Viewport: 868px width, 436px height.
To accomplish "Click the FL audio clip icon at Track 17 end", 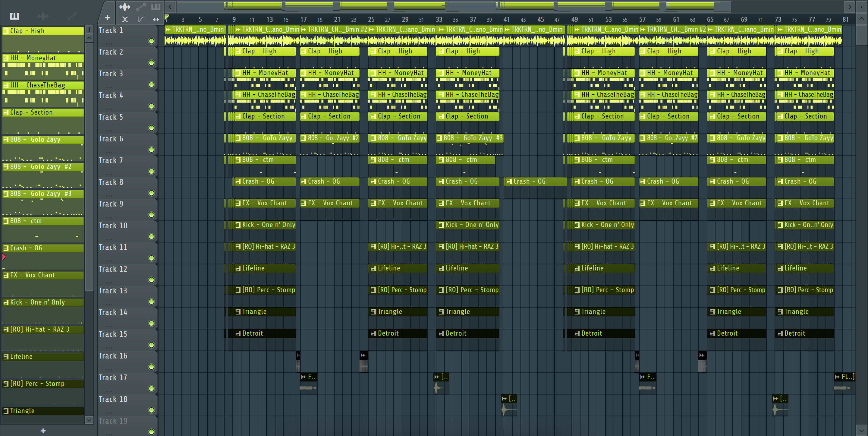I will pos(837,377).
